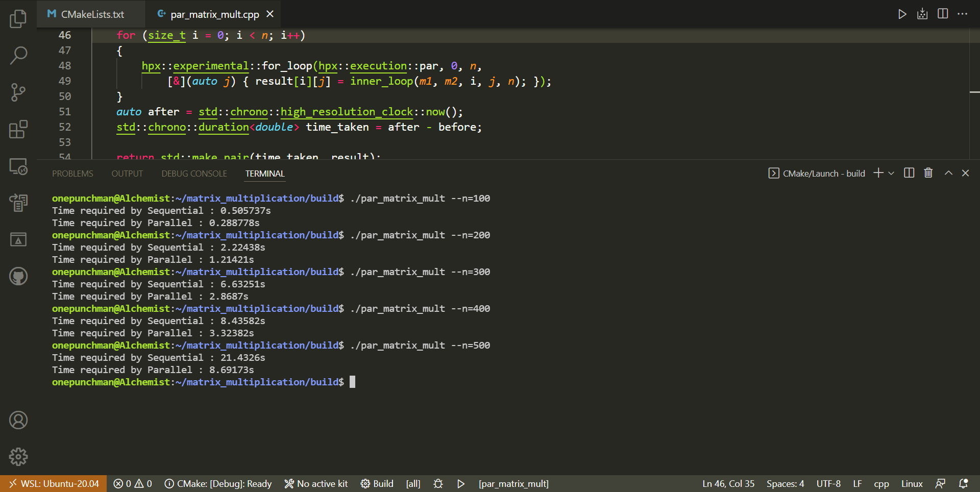Open the terminal profile dropdown chevron

[891, 173]
